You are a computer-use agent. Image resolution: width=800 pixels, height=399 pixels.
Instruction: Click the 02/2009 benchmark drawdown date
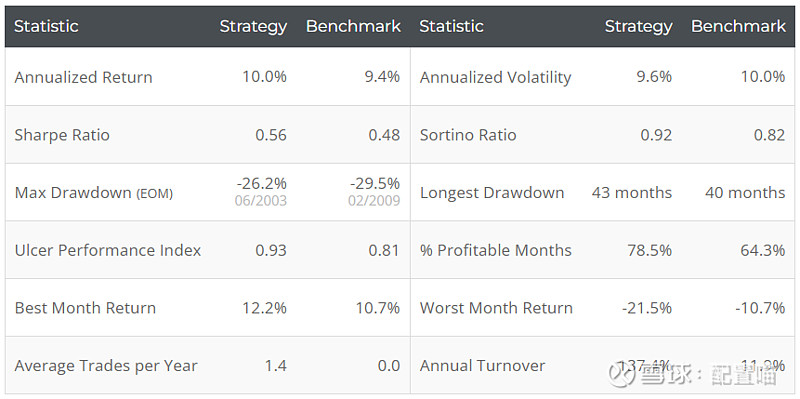374,201
